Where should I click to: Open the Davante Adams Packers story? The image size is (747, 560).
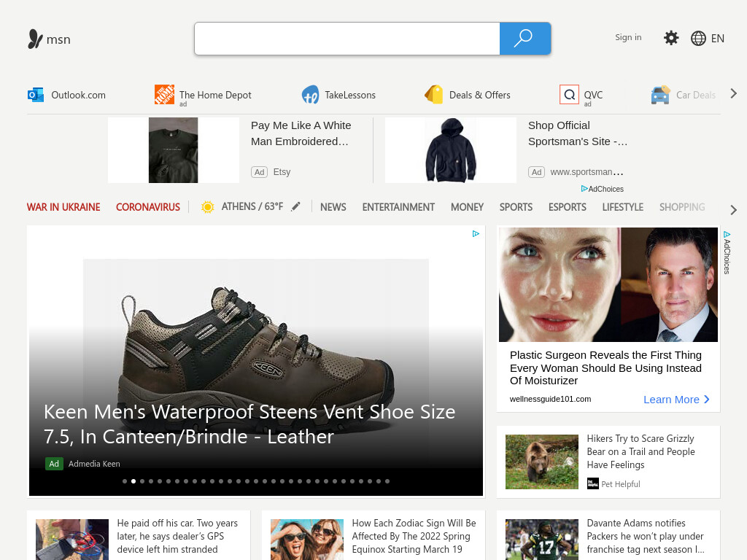646,536
